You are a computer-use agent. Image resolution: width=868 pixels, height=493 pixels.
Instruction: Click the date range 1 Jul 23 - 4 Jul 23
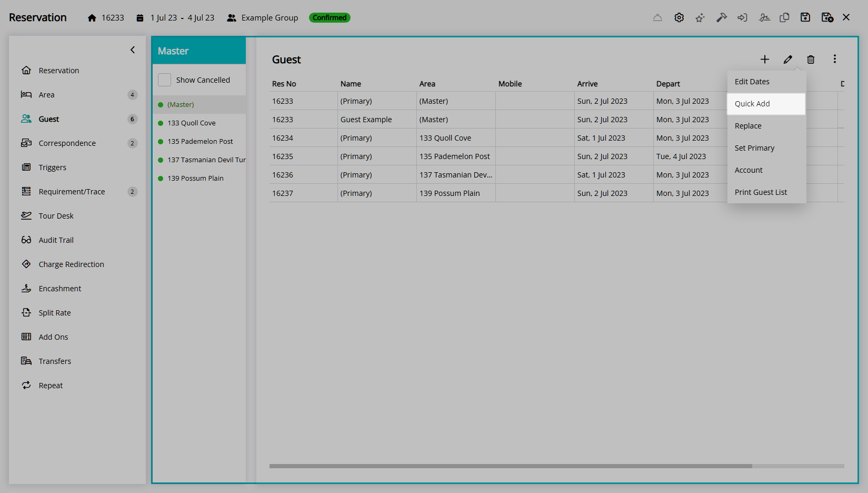point(182,18)
